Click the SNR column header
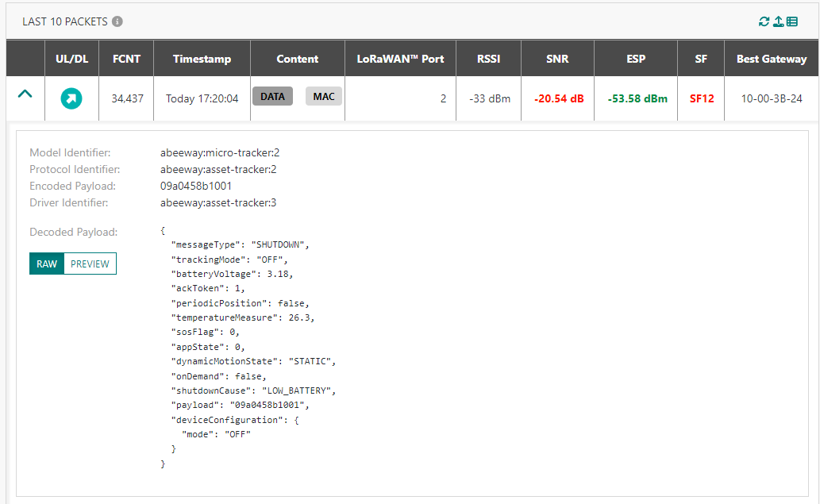 (557, 59)
